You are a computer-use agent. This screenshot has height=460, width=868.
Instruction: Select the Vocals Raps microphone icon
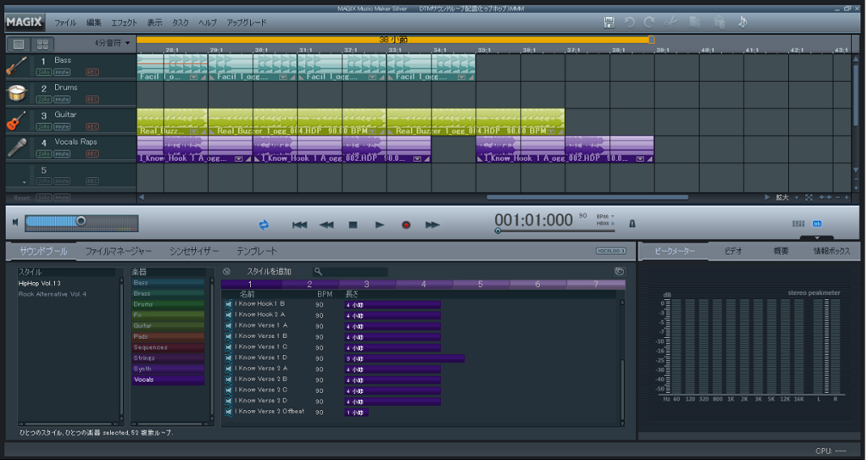[17, 147]
